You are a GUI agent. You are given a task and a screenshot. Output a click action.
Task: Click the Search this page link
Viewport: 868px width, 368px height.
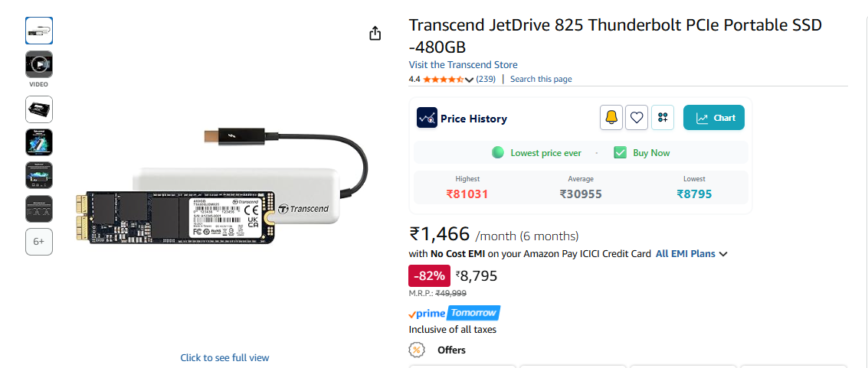click(x=540, y=79)
